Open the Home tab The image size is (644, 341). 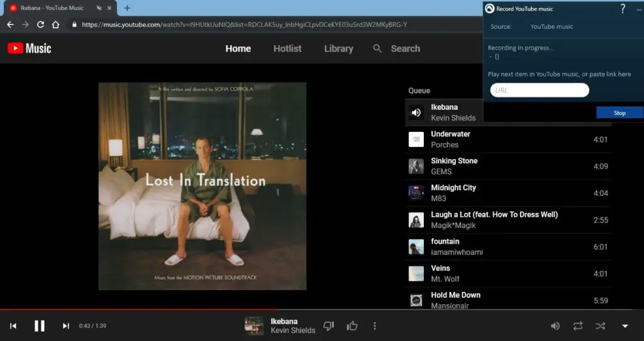click(x=238, y=48)
